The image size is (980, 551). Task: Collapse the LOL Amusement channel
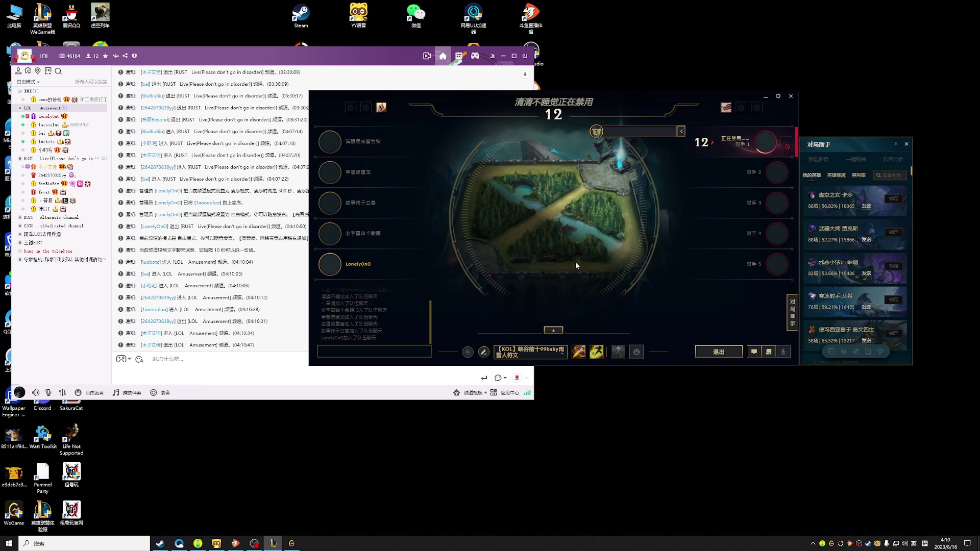click(20, 108)
